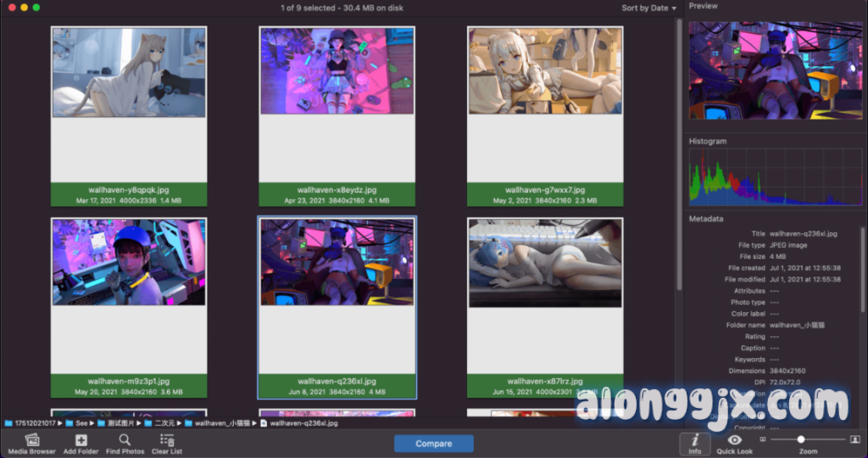Select the wallhaven-m9z3p1.jpg thumbnail
Screen dimensions: 868x458
pyautogui.click(x=129, y=263)
